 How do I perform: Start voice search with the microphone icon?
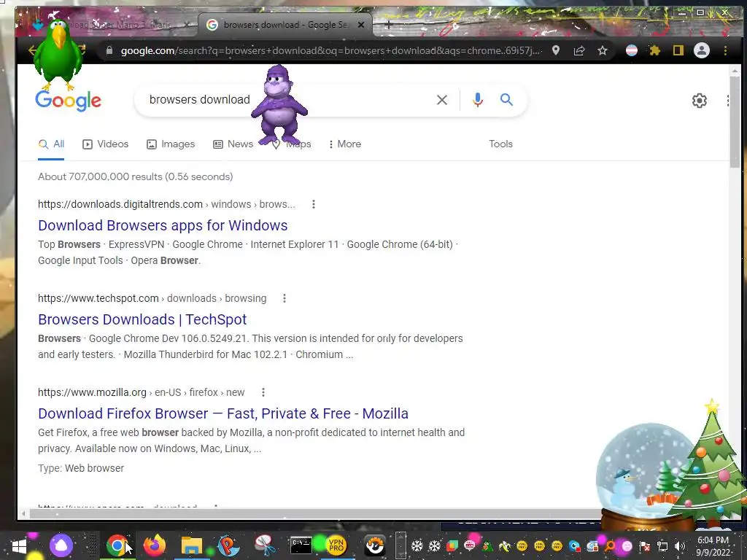[477, 99]
